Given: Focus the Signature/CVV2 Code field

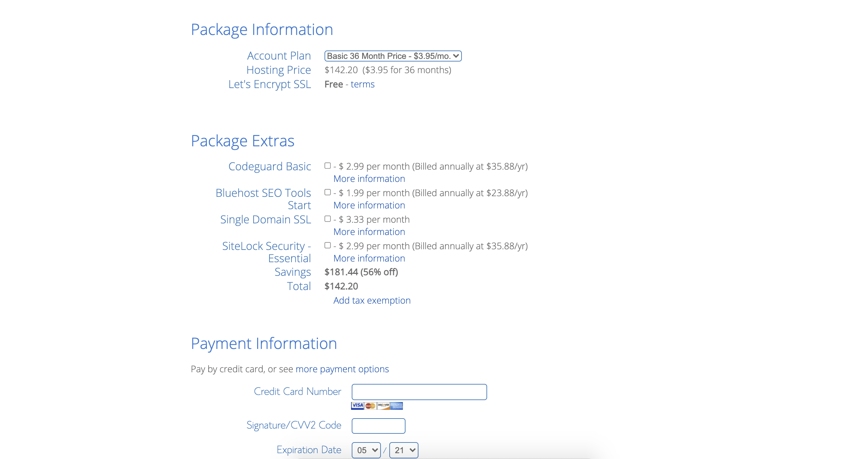Looking at the screenshot, I should tap(378, 426).
